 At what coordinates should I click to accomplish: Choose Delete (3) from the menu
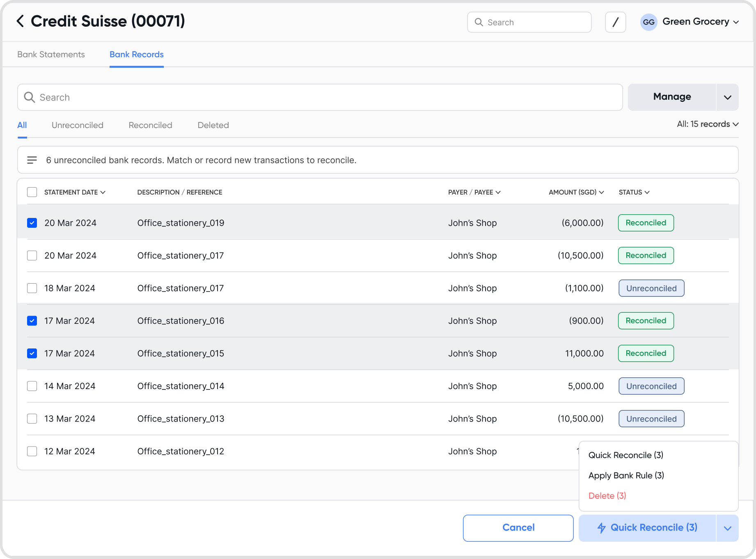[607, 496]
